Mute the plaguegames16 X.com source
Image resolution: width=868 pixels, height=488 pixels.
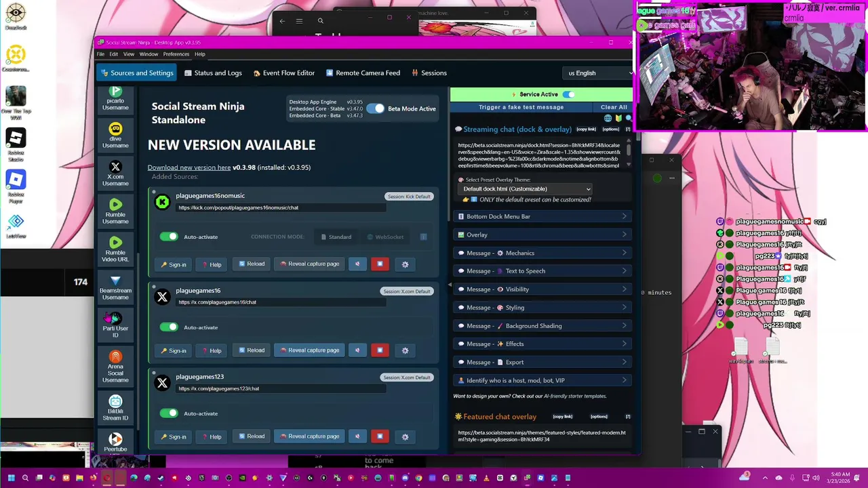coord(357,350)
